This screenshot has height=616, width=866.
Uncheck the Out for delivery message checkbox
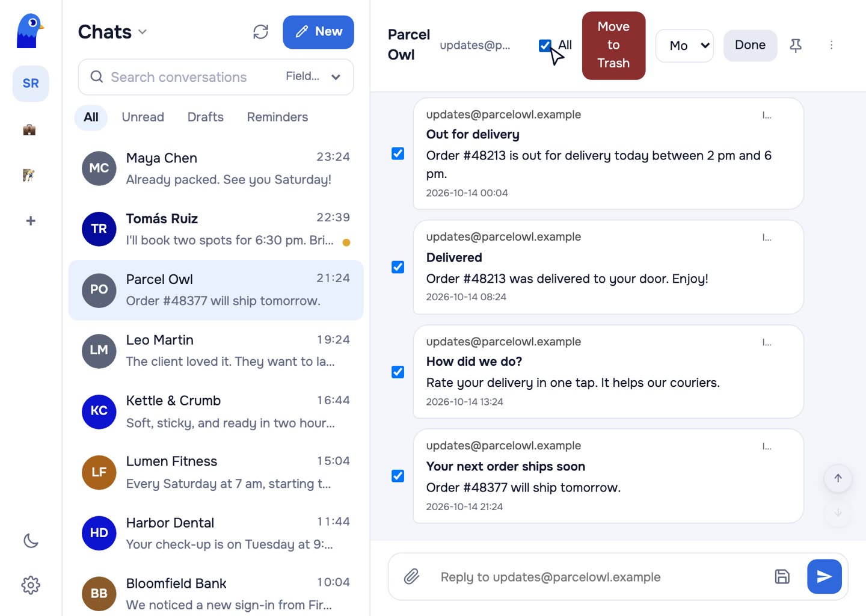[398, 153]
